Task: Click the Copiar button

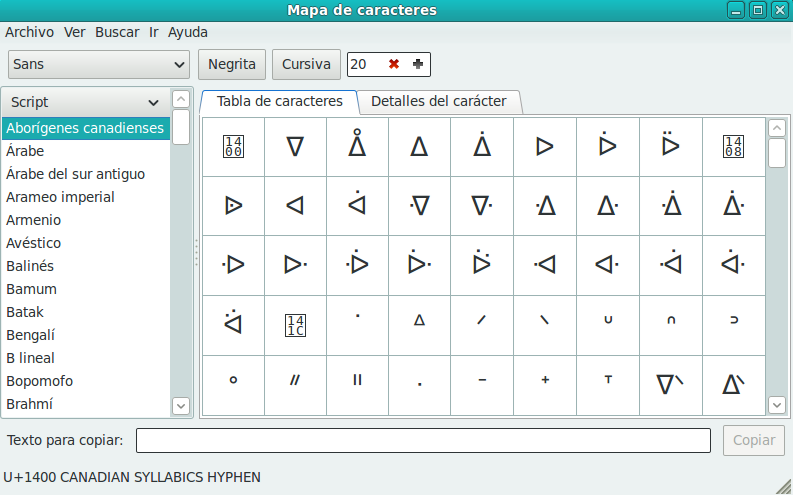Action: pos(754,440)
